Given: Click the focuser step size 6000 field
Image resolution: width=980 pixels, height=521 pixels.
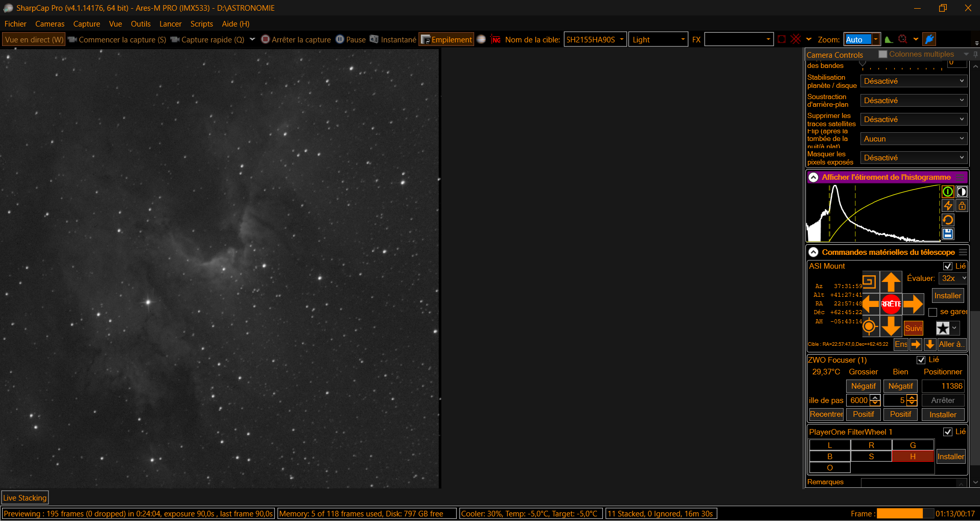Looking at the screenshot, I should coord(859,400).
